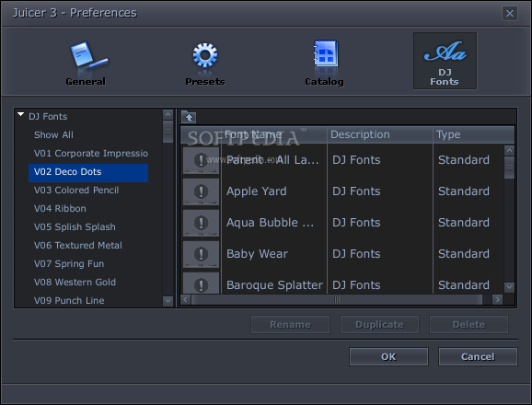Sort by Type column header
Viewport: 532px width, 405px height.
click(474, 134)
